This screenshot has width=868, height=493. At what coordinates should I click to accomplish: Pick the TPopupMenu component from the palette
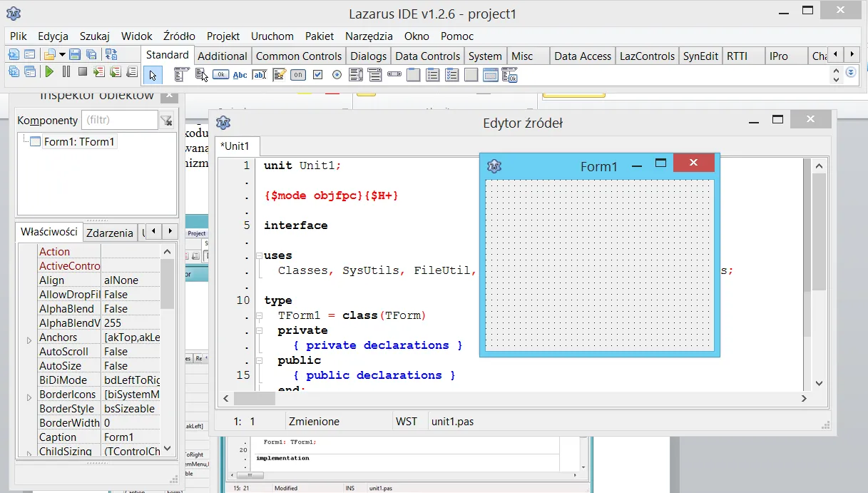(201, 74)
